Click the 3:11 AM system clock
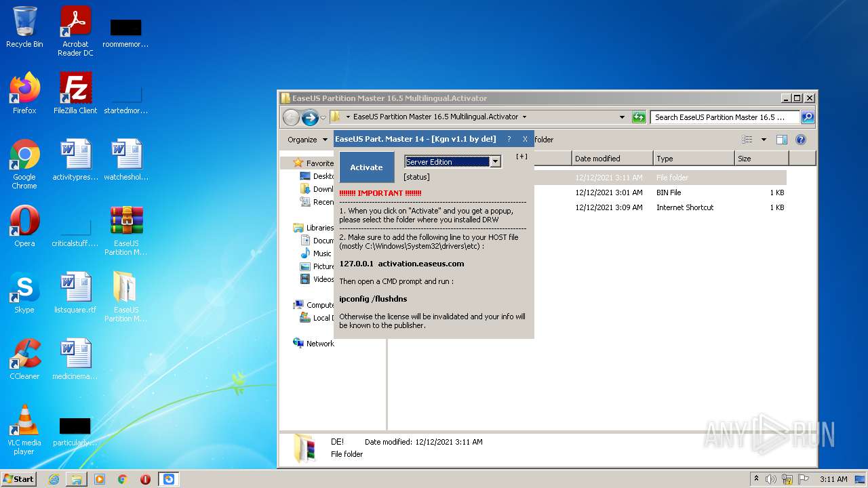Screen dimensions: 868x488 [x=833, y=479]
